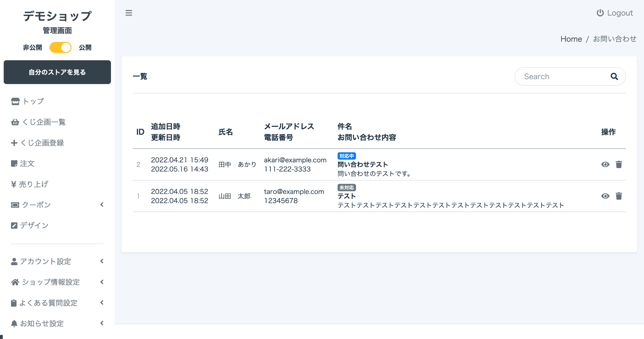Click the Logout power icon
Image resolution: width=644 pixels, height=339 pixels.
[600, 13]
